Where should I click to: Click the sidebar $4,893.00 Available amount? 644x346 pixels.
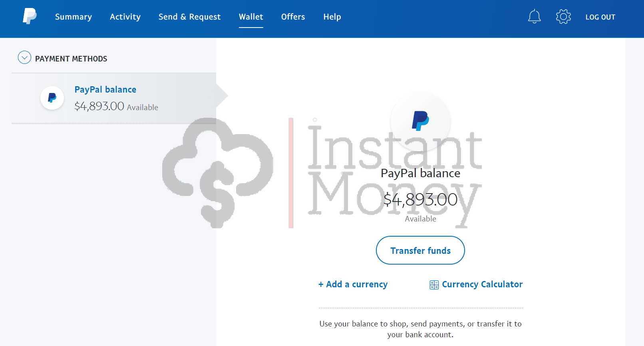pyautogui.click(x=116, y=106)
